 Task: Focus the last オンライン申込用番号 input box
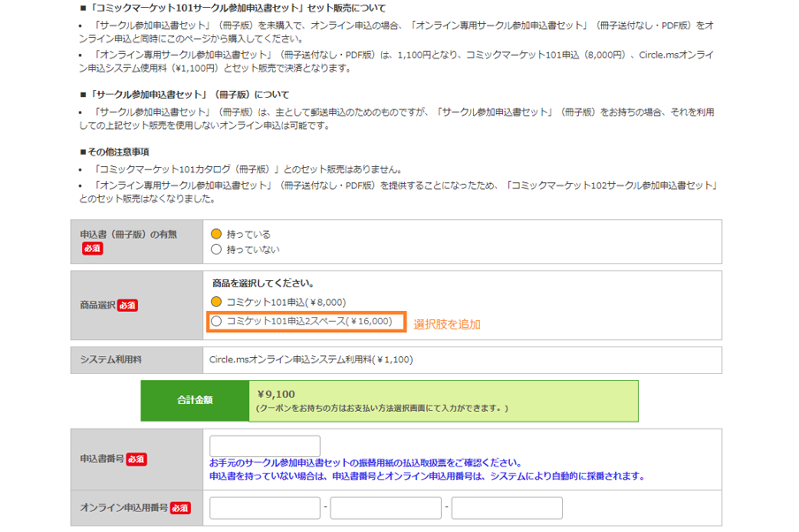pos(506,508)
